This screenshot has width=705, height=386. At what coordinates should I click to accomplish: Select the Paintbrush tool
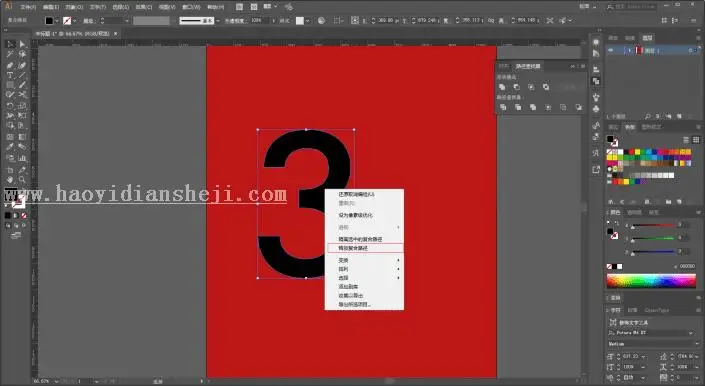tap(22, 85)
